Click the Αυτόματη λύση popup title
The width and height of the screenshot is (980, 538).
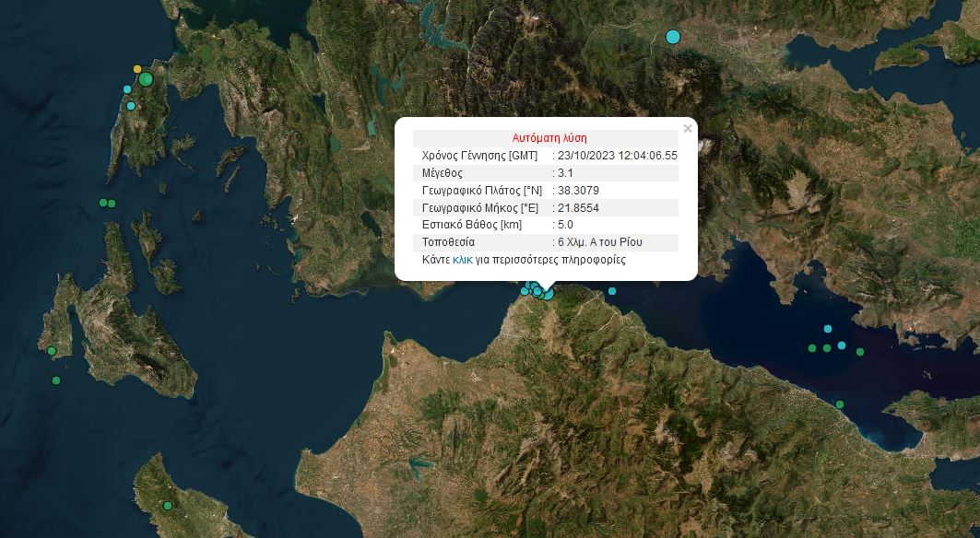point(549,138)
